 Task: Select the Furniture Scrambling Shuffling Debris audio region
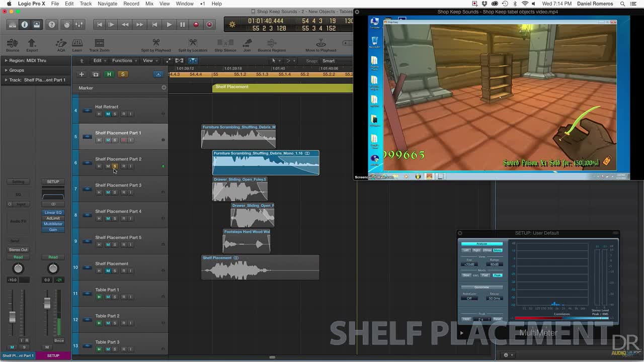[238, 136]
